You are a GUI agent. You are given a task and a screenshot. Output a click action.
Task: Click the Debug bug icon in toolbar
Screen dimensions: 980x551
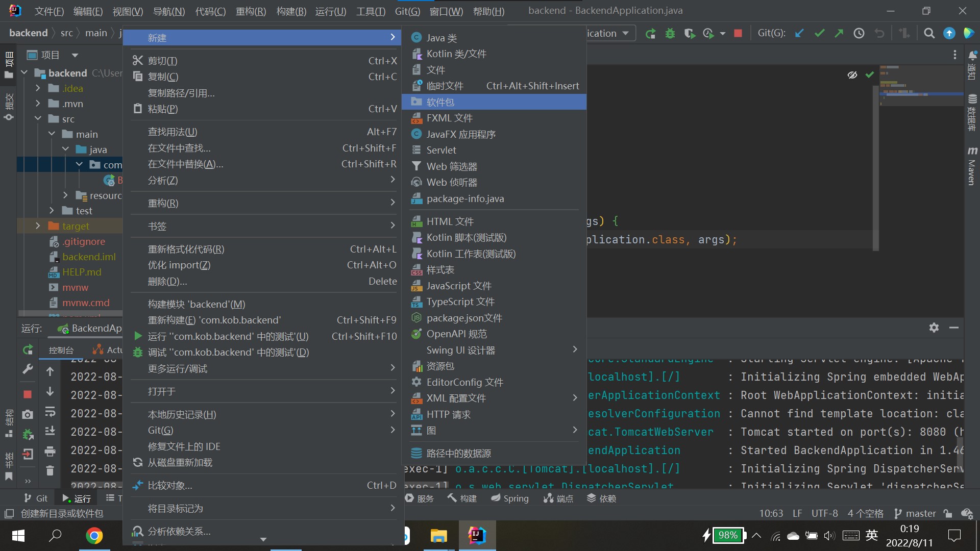pyautogui.click(x=670, y=34)
